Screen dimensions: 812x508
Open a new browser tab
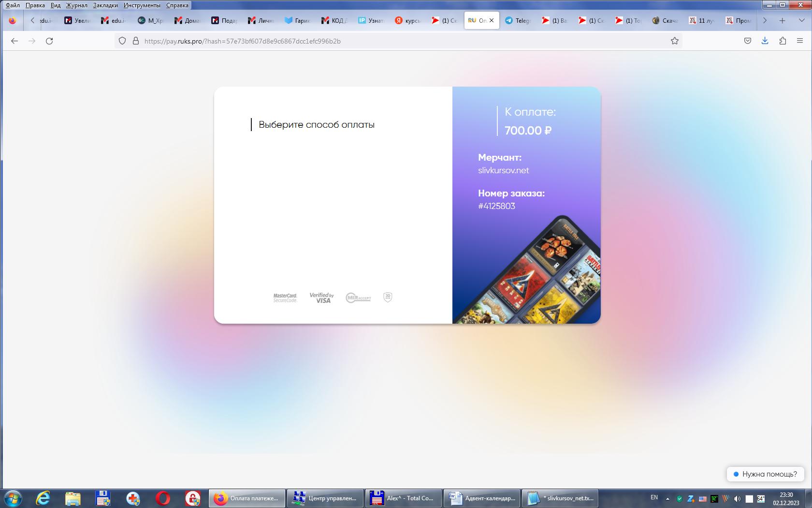coord(782,20)
